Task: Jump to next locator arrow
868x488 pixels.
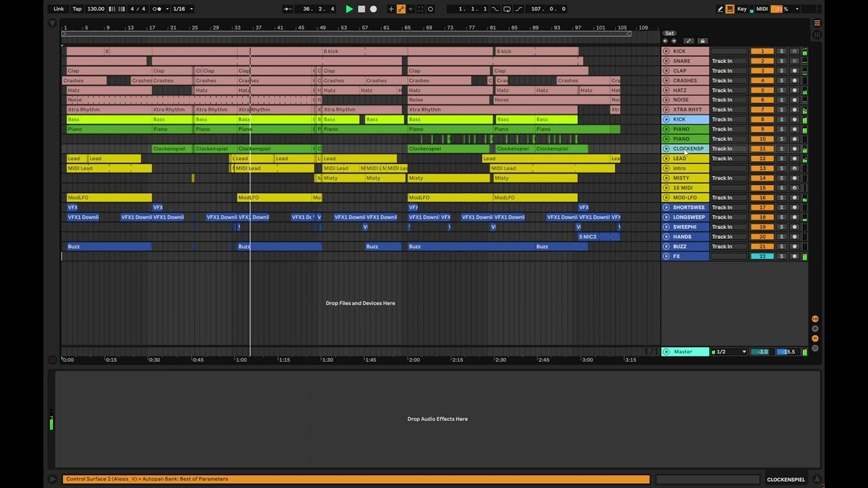Action: point(673,41)
